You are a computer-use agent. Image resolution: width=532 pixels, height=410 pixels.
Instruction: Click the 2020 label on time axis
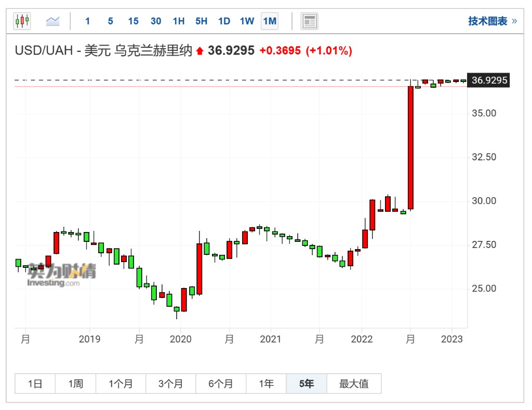tap(180, 339)
